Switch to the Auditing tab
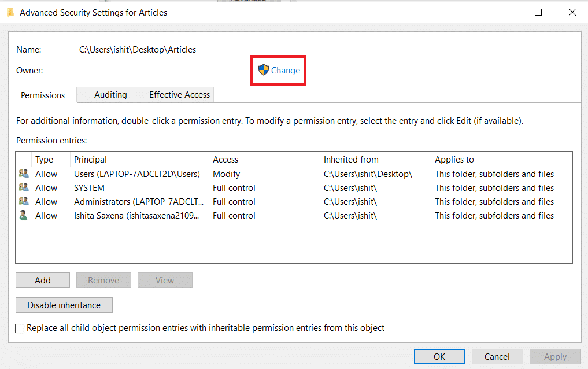This screenshot has height=369, width=588. click(110, 94)
